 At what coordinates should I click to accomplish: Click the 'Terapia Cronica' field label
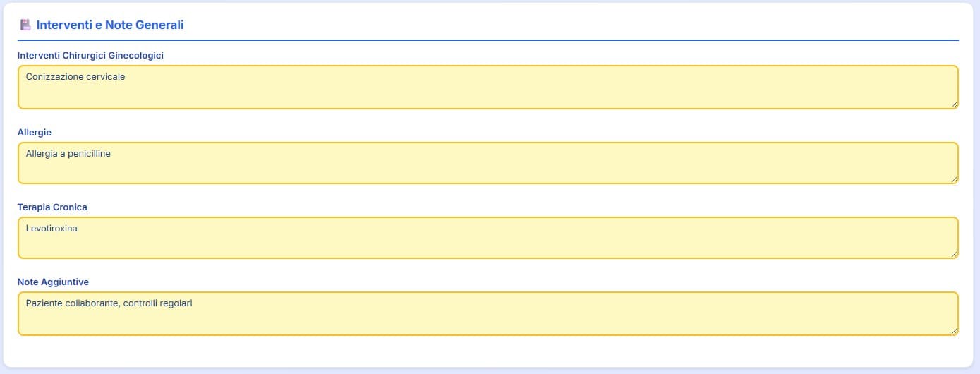(52, 207)
